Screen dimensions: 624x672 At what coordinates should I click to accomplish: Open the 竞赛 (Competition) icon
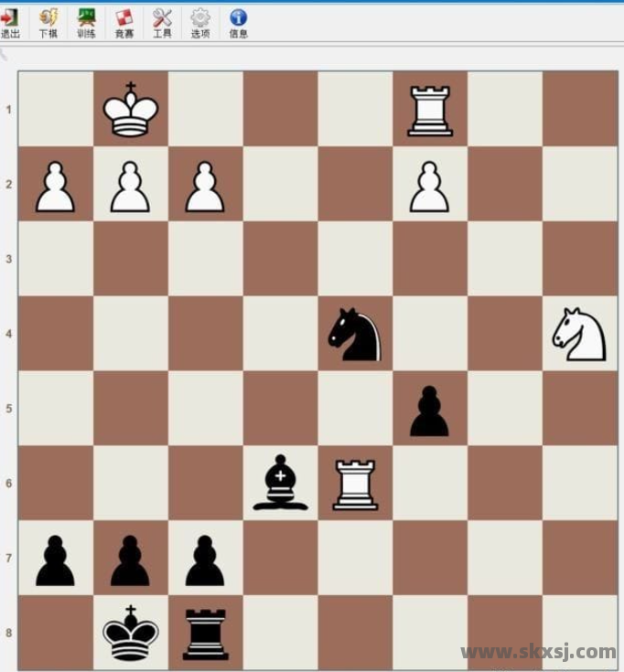124,22
